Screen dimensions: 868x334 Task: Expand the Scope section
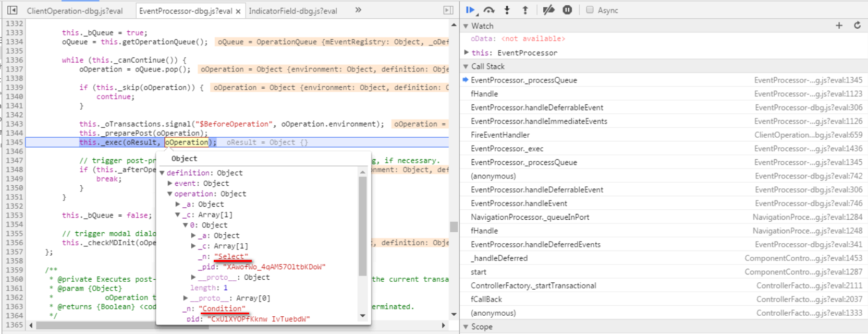tap(466, 327)
